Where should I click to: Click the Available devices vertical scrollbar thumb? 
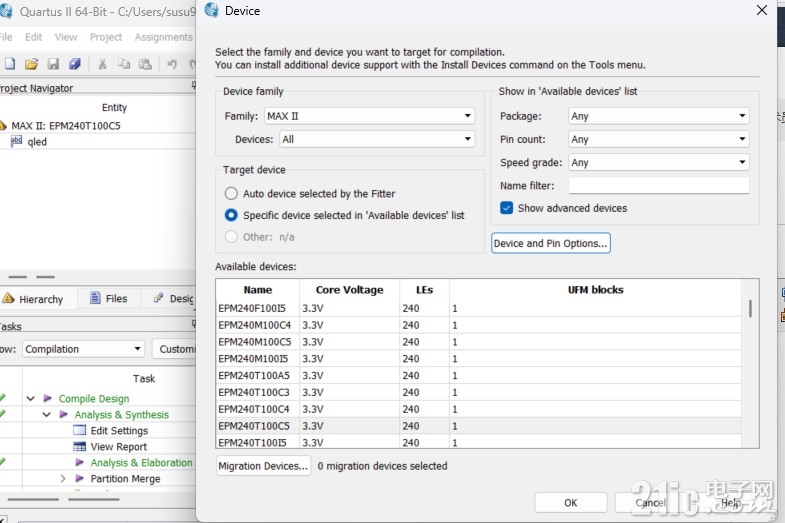[750, 308]
